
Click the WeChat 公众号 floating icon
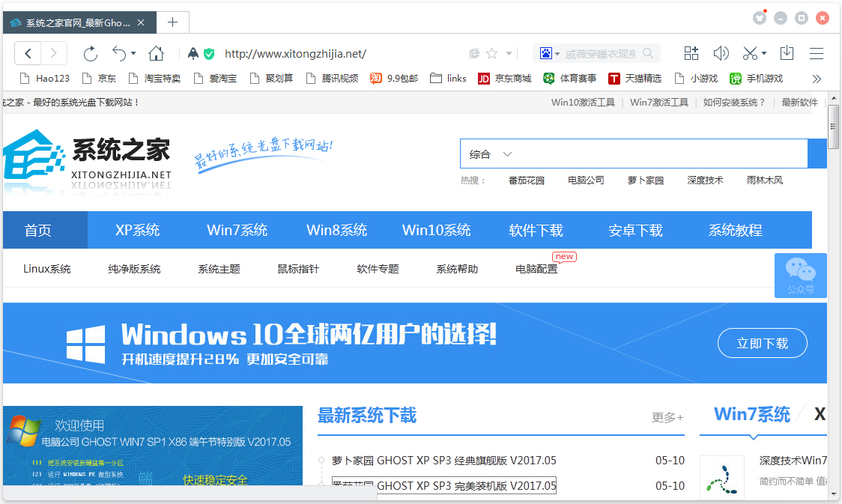tap(800, 276)
